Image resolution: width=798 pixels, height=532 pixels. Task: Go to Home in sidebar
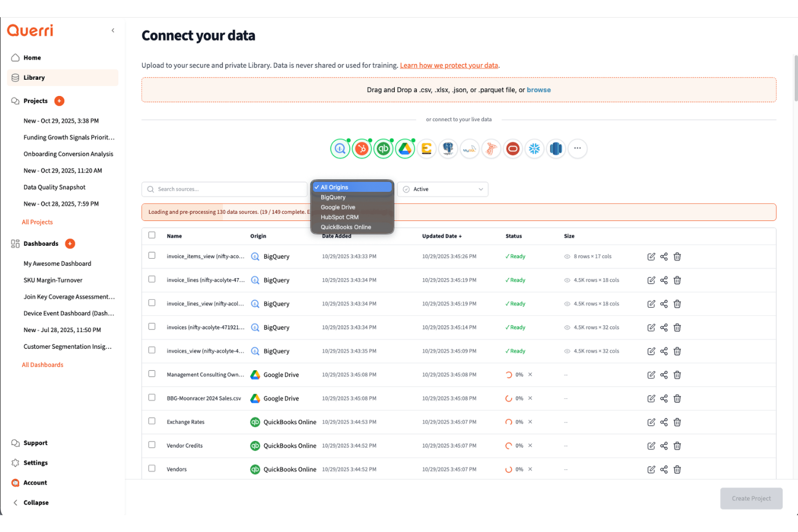[x=63, y=58]
